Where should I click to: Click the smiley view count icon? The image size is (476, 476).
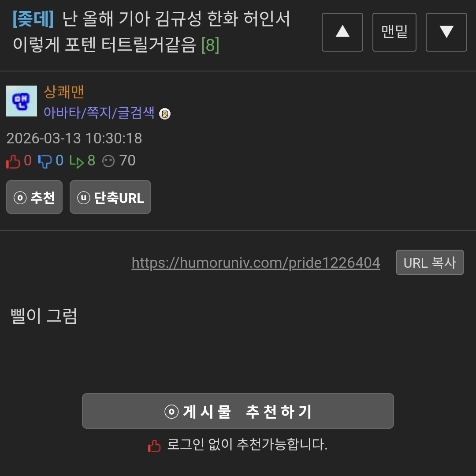[x=108, y=161]
